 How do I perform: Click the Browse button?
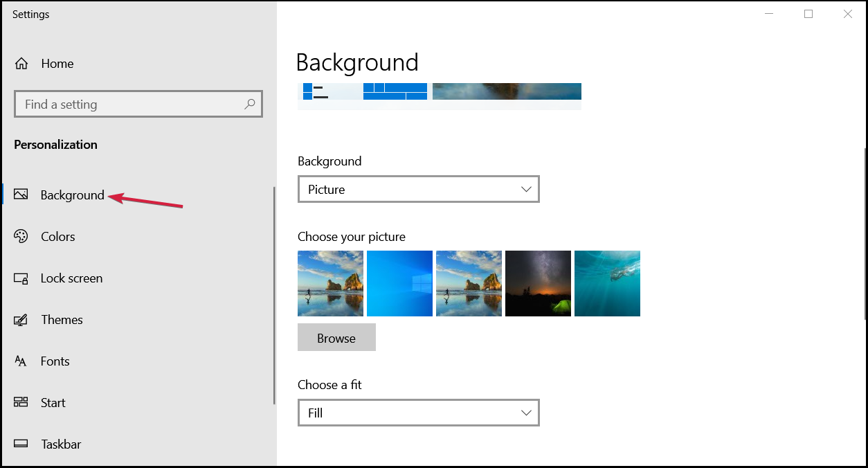click(336, 338)
